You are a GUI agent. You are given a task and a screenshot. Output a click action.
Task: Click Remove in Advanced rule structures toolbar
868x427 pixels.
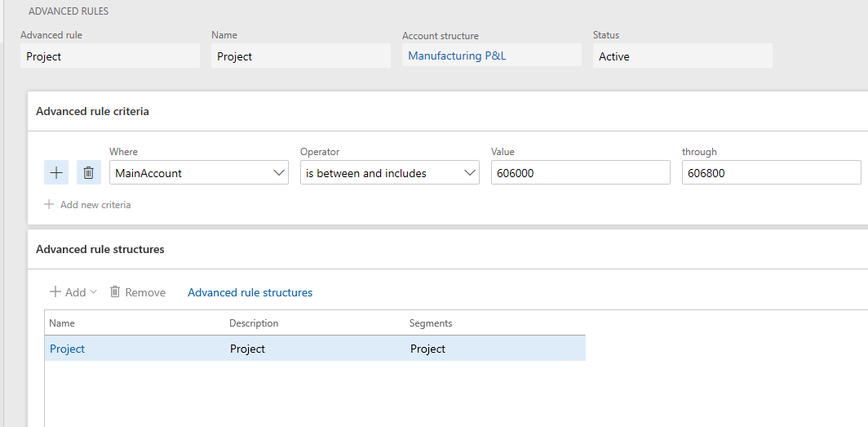pyautogui.click(x=138, y=291)
